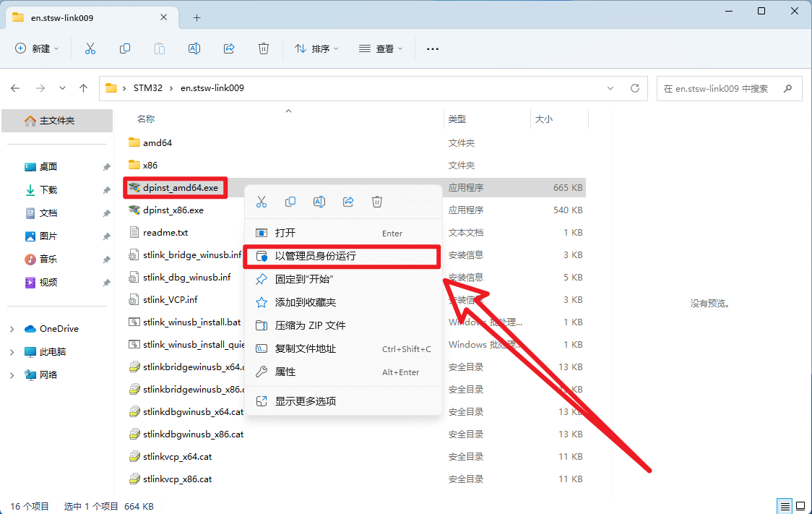Open the 查看 (View) dropdown

coord(381,48)
